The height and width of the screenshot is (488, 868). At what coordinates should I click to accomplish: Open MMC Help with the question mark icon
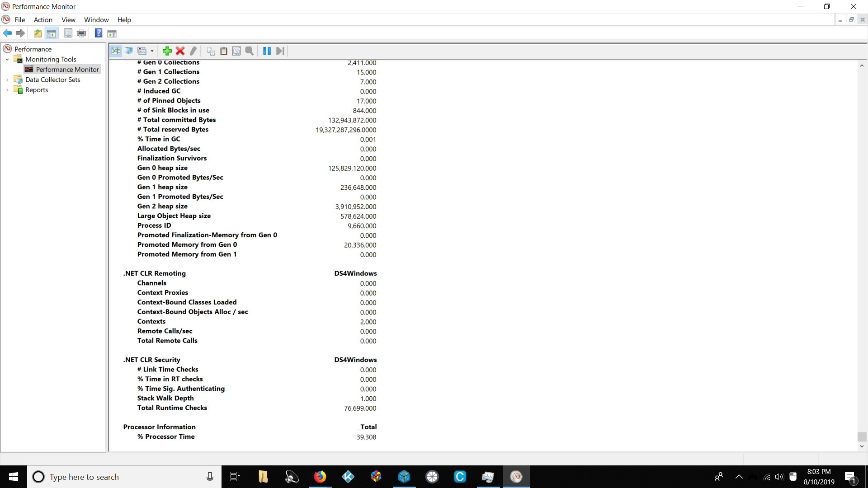pyautogui.click(x=99, y=33)
